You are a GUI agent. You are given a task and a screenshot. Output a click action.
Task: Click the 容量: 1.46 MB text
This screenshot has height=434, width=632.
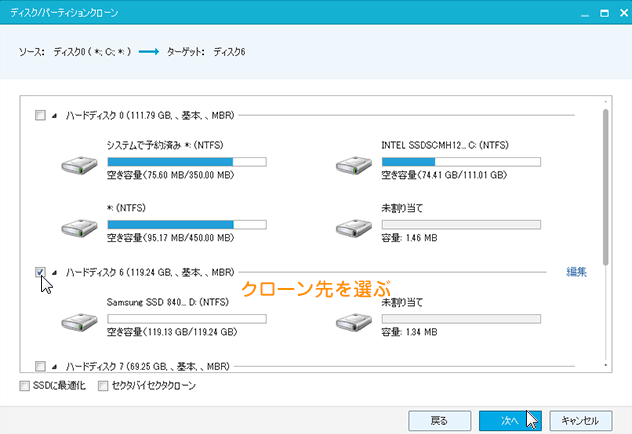click(x=410, y=238)
